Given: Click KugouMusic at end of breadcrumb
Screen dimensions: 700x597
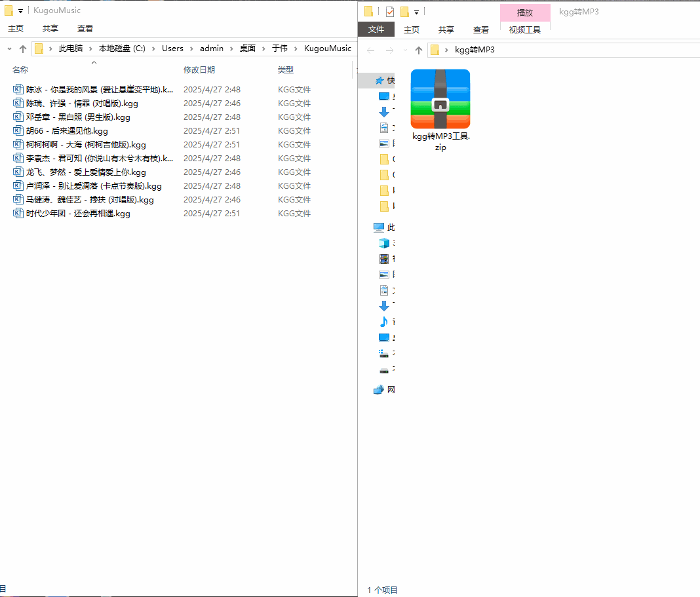Looking at the screenshot, I should point(328,48).
